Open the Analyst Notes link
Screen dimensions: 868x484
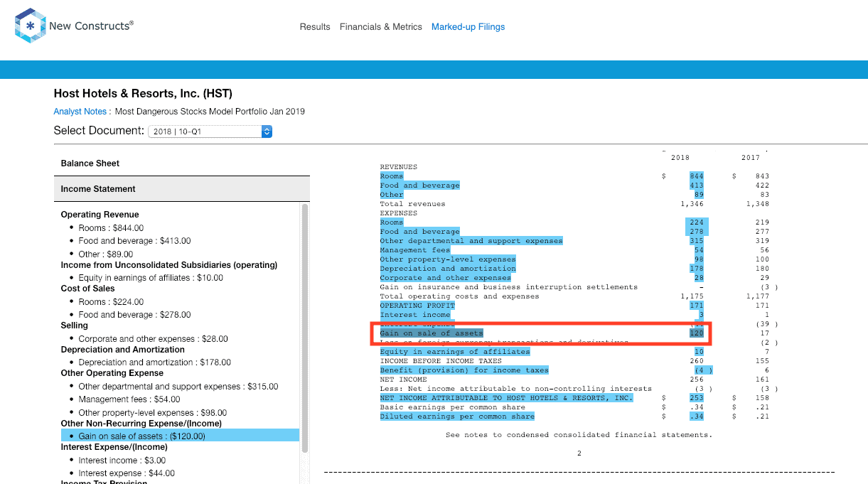(x=80, y=112)
